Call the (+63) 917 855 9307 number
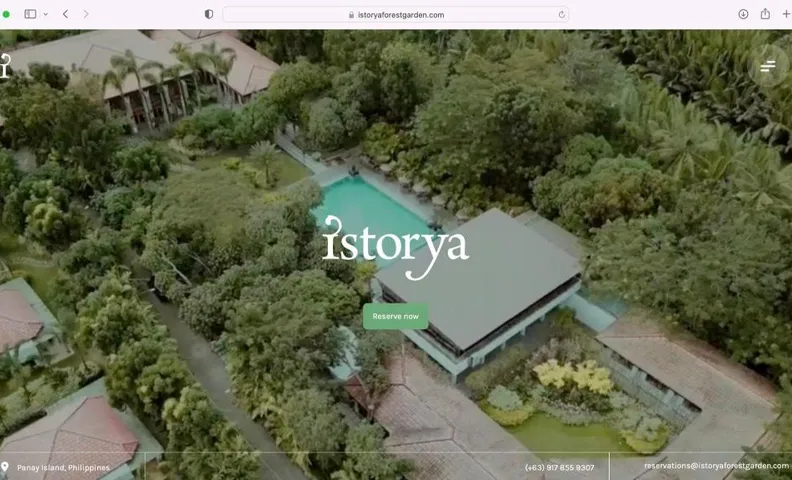Viewport: 792px width, 480px height. coord(559,468)
